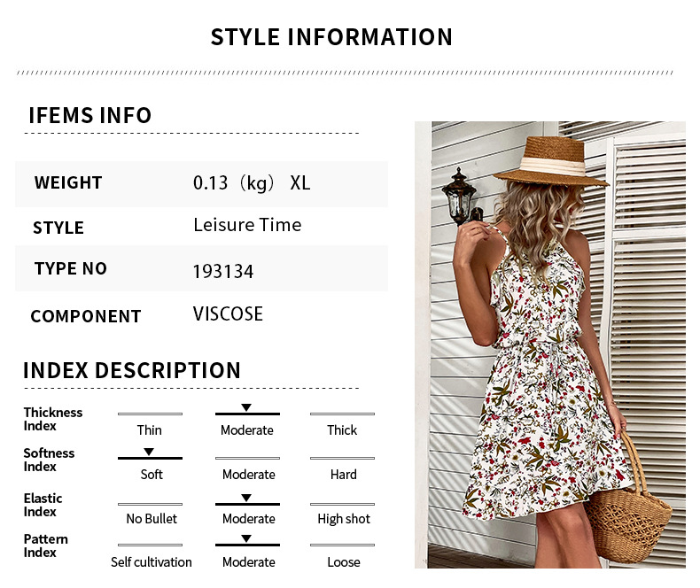Click the Hard softness option
This screenshot has height=588, width=700.
pos(343,475)
